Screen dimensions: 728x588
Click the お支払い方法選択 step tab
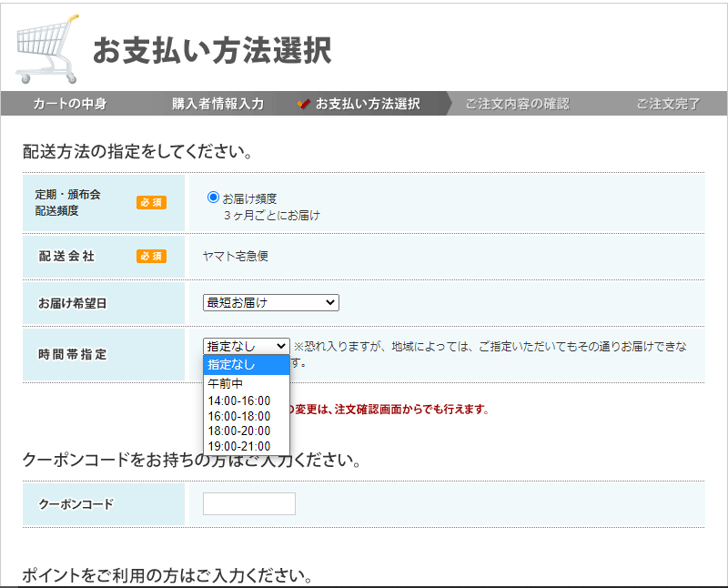click(368, 104)
